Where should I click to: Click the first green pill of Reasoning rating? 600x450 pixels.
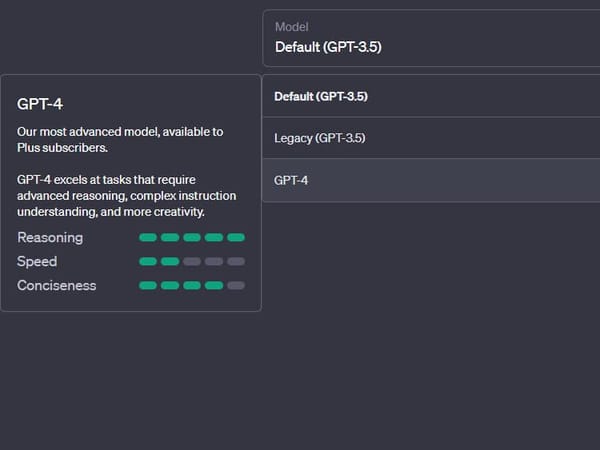pos(148,238)
